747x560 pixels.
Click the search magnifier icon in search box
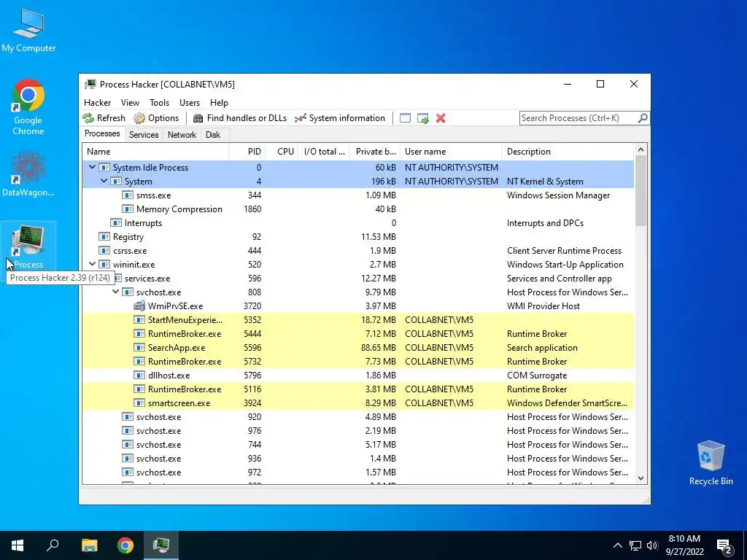tap(643, 117)
